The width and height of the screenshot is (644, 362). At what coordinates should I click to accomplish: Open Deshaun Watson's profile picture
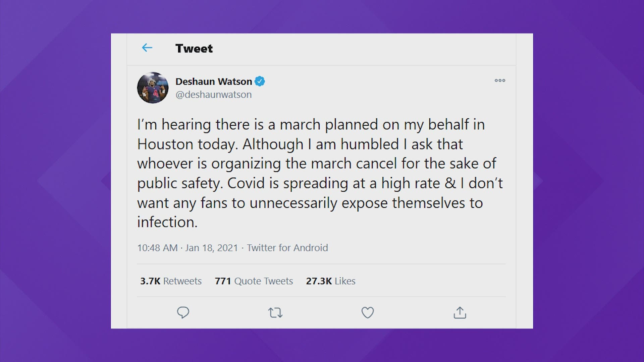pyautogui.click(x=153, y=88)
